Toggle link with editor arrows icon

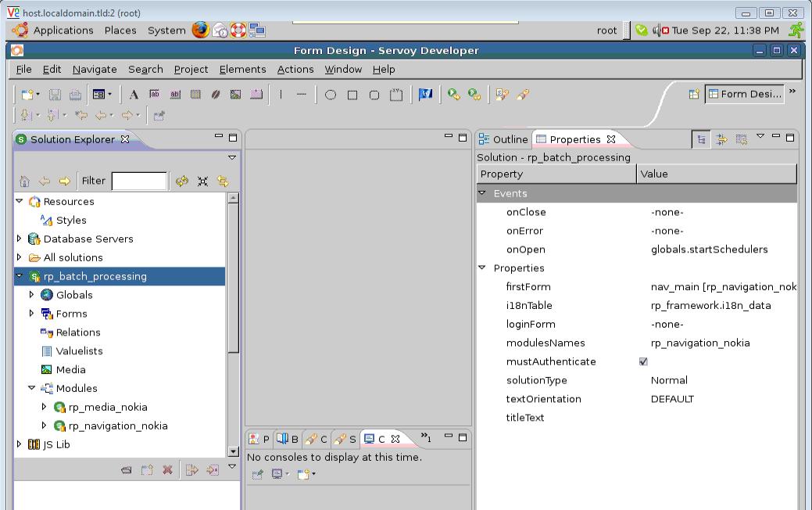click(x=223, y=181)
